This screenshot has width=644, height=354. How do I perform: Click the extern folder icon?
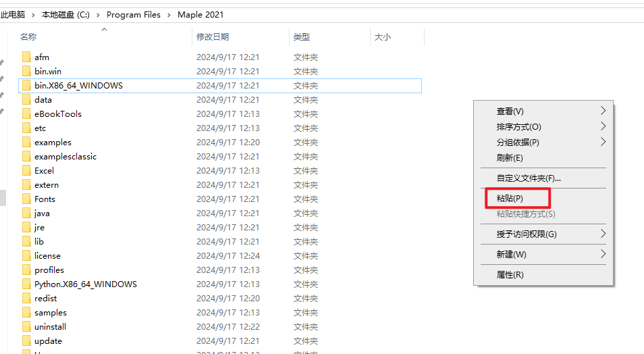coord(27,184)
